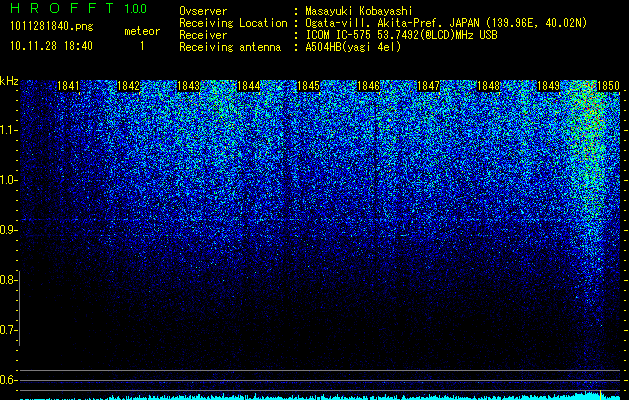Click the kHz axis unit label

[x=9, y=81]
